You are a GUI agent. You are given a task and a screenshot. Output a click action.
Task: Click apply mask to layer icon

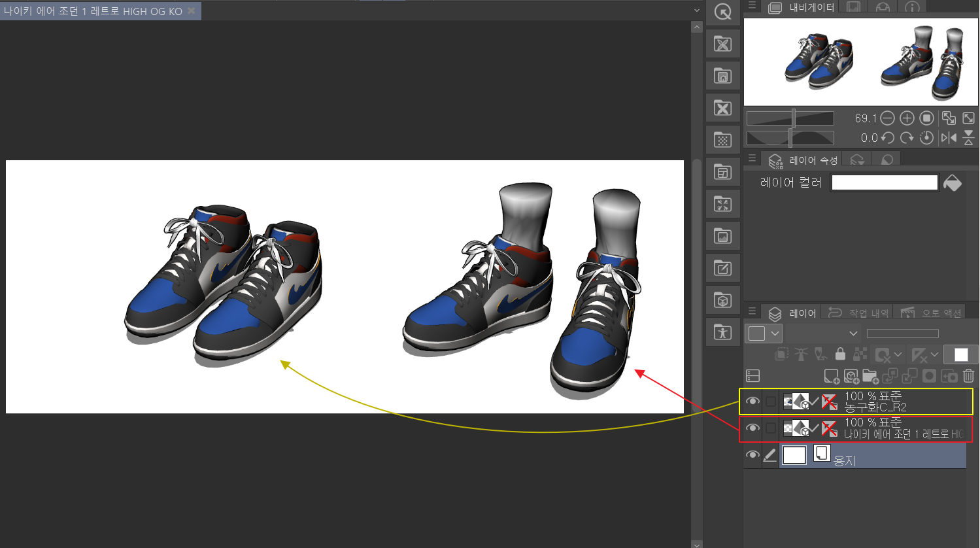pyautogui.click(x=949, y=376)
